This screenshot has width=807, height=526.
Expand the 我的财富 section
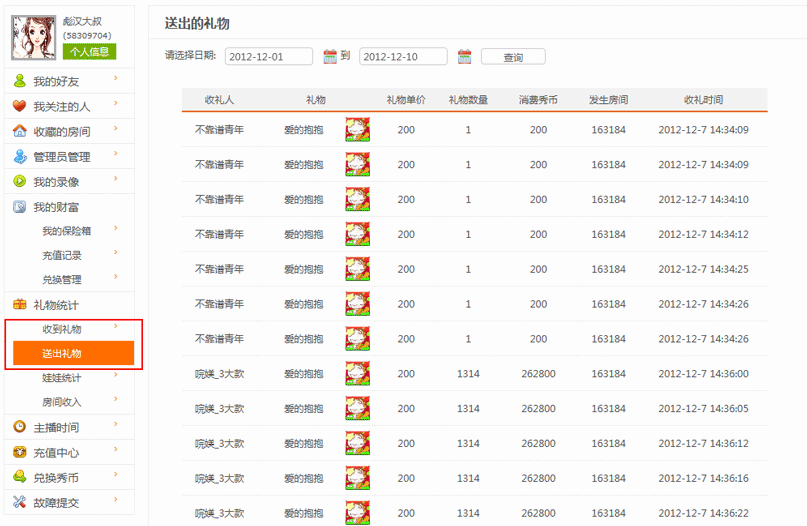[x=56, y=207]
